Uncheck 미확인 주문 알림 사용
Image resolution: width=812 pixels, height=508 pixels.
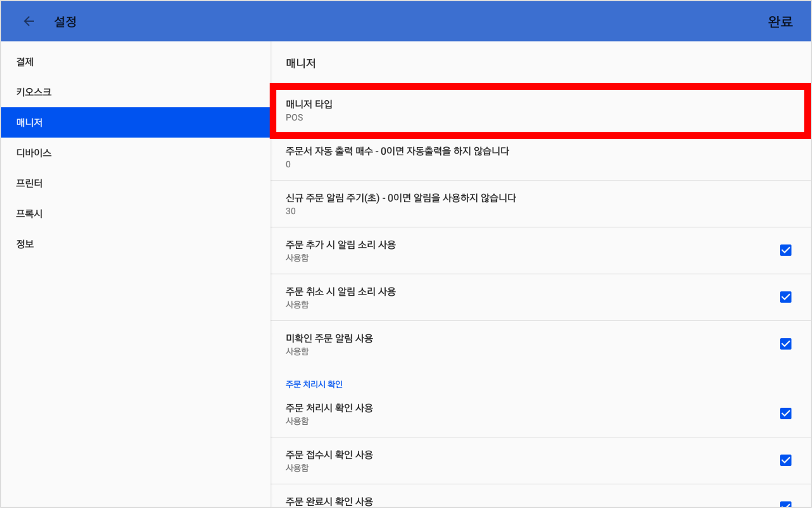tap(785, 344)
